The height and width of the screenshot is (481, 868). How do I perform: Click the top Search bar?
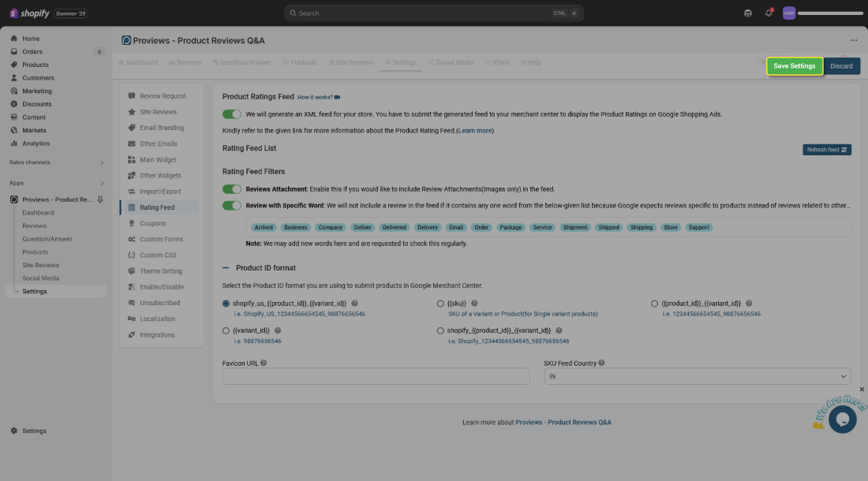[434, 13]
